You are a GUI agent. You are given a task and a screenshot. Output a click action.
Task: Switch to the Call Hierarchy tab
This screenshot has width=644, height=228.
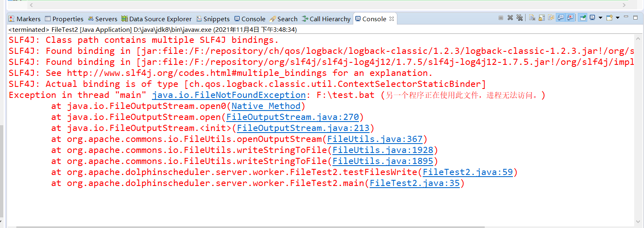pos(326,19)
